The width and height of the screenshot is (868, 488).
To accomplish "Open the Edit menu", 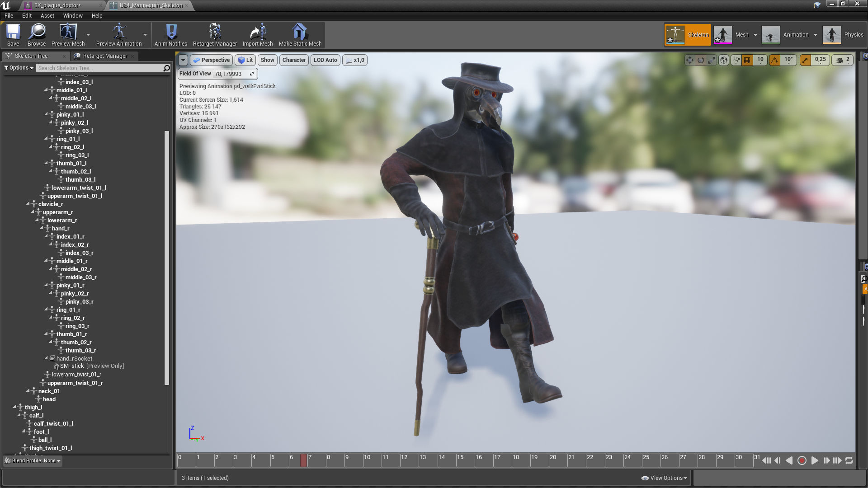I will [27, 15].
